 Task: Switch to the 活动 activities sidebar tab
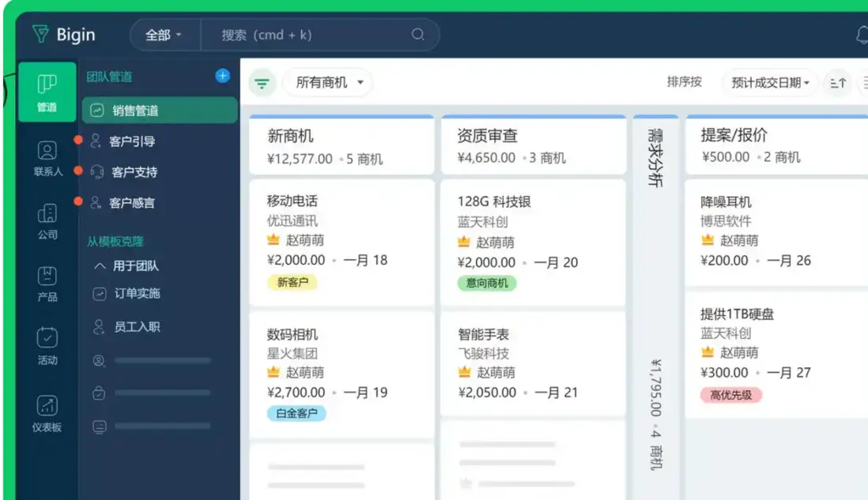47,346
